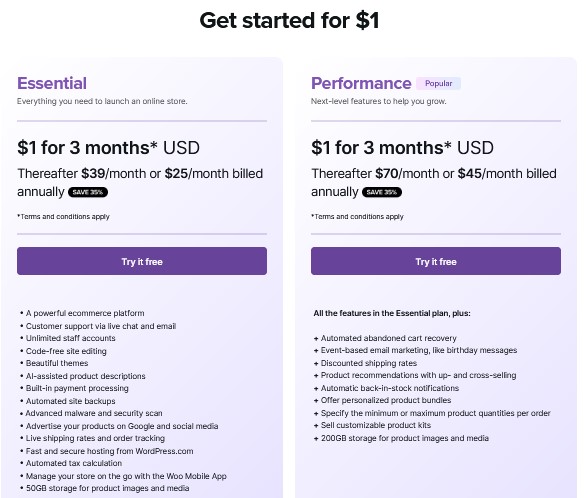The height and width of the screenshot is (498, 588).
Task: Click Try it free under Essential plan
Action: pos(142,261)
